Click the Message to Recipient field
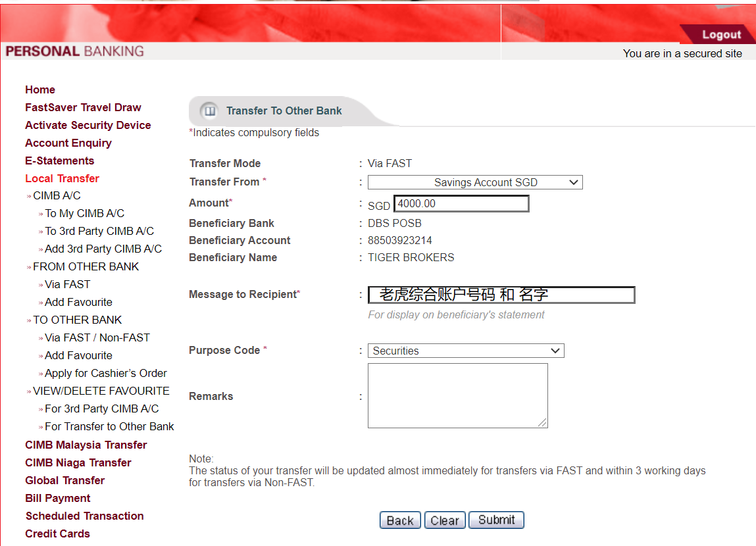This screenshot has height=546, width=756. pos(501,295)
